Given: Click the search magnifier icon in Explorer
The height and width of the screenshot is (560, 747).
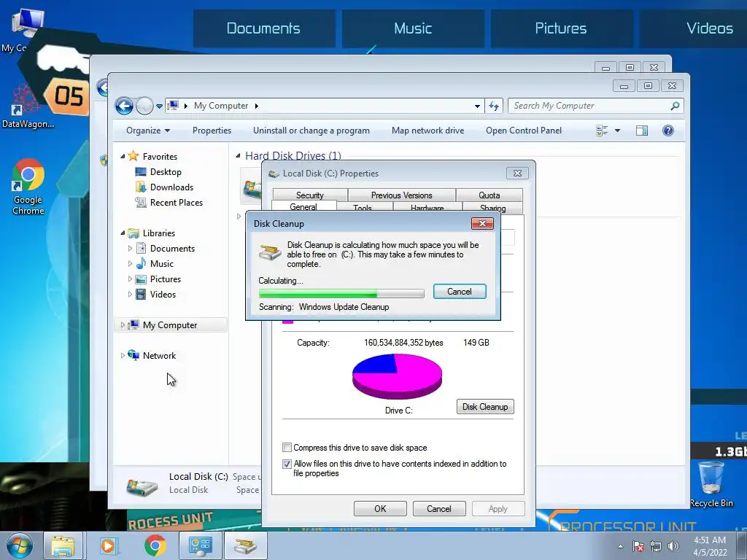Looking at the screenshot, I should point(675,106).
